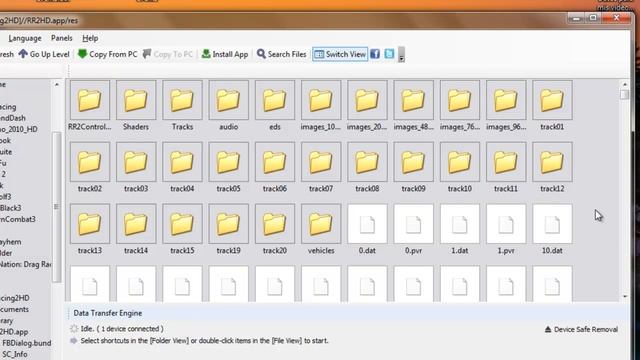Open the toolbar overflow dropdown arrow
Screen dimensions: 640x360
[402, 54]
